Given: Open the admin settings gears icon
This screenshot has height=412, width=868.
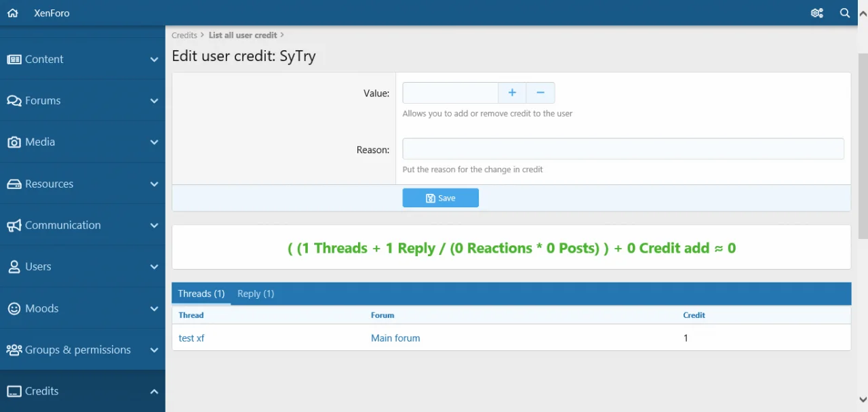Looking at the screenshot, I should click(x=817, y=13).
